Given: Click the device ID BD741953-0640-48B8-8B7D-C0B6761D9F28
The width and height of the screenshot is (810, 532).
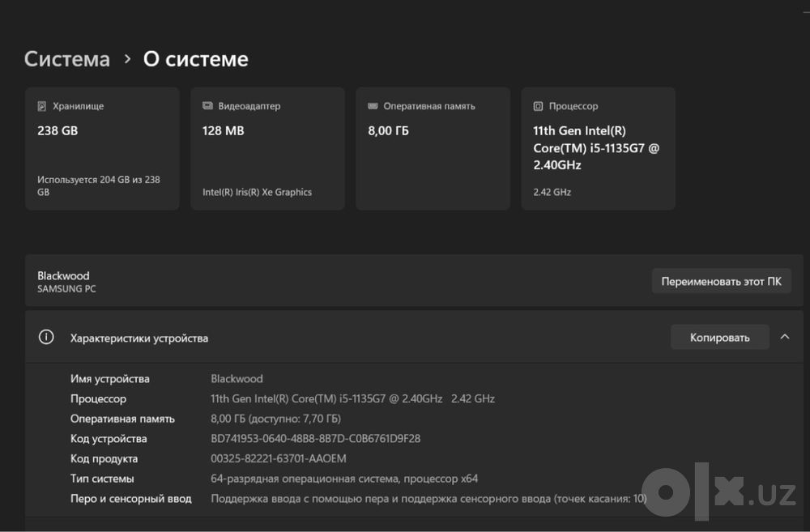Looking at the screenshot, I should pyautogui.click(x=316, y=439).
